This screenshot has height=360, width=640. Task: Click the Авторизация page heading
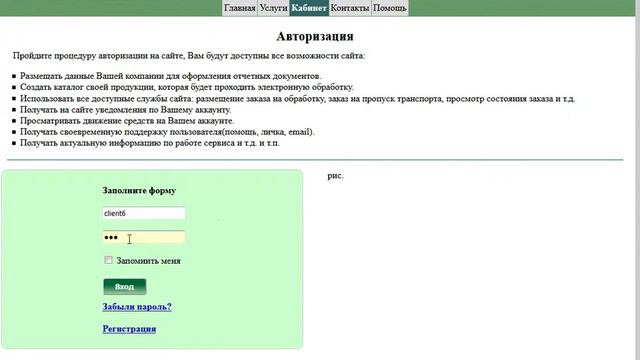[x=315, y=36]
